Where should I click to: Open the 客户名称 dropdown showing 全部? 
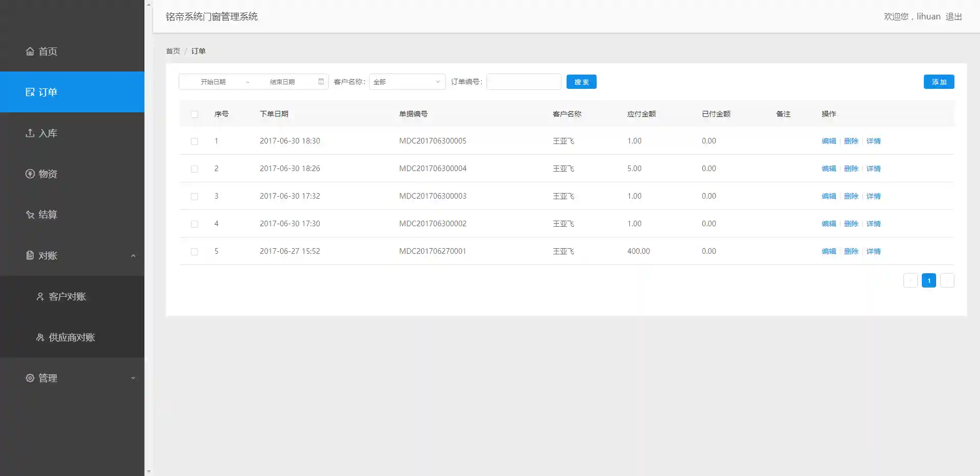(x=407, y=82)
